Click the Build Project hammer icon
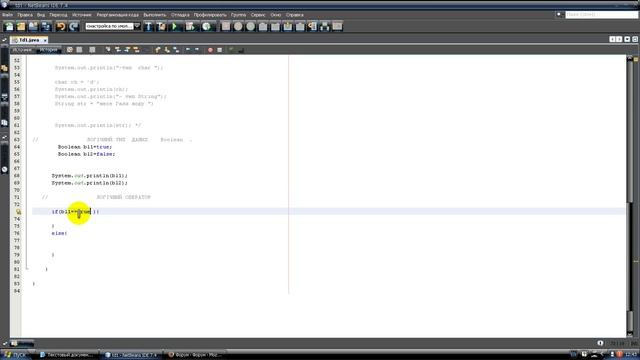Image resolution: width=640 pixels, height=360 pixels. (149, 27)
